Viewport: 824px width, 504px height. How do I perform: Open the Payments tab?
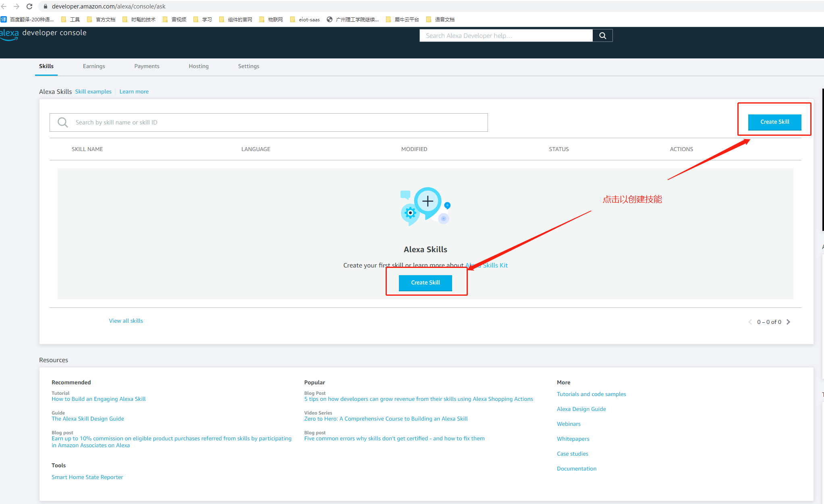pos(147,66)
